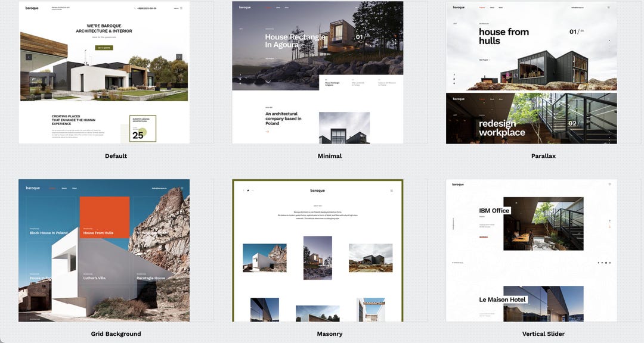Click the baroque logo in Grid Background demo
Image resolution: width=644 pixels, height=343 pixels.
click(x=33, y=188)
